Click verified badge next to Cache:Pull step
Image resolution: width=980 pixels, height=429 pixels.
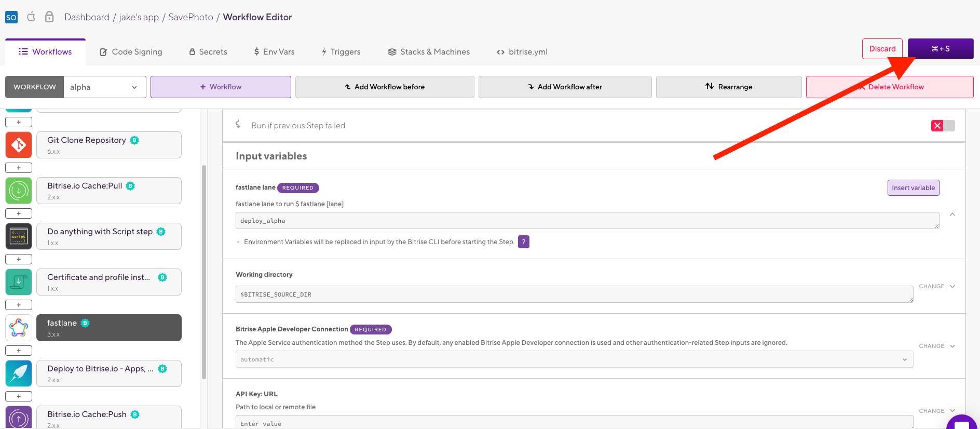(130, 186)
